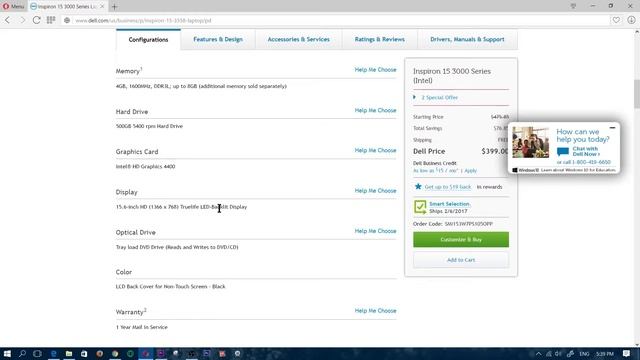Viewport: 640px width, 360px height.
Task: Open Windows taskbar search
Action: [22, 353]
